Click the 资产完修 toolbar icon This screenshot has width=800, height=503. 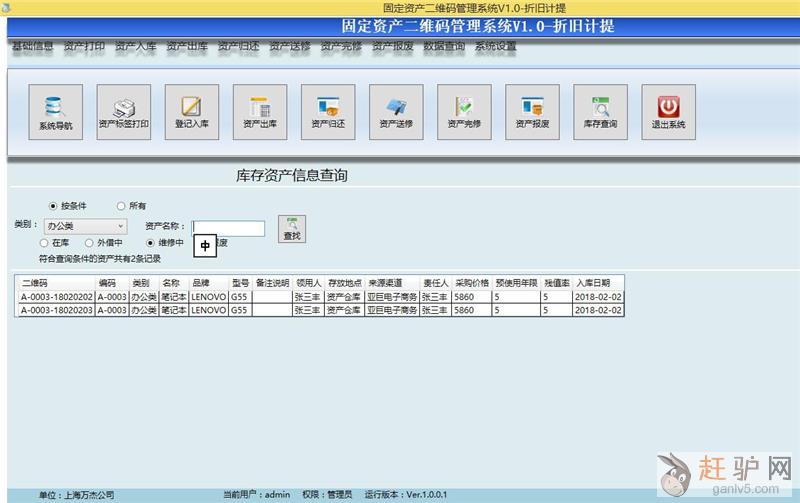click(x=463, y=112)
